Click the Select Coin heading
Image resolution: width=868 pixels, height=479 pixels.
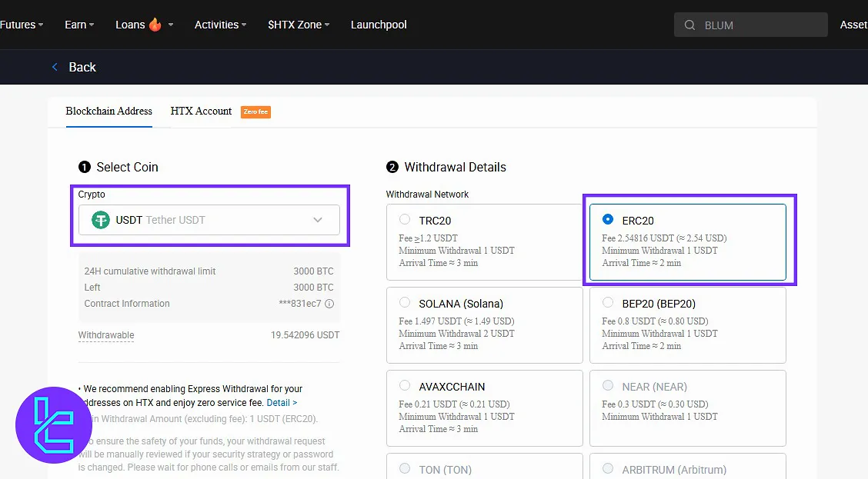(127, 167)
